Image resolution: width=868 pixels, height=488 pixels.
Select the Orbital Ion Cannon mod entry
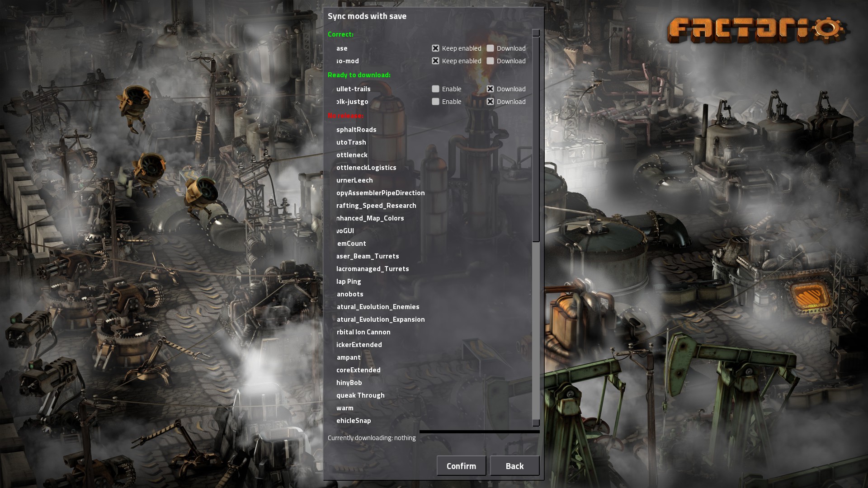click(x=363, y=332)
